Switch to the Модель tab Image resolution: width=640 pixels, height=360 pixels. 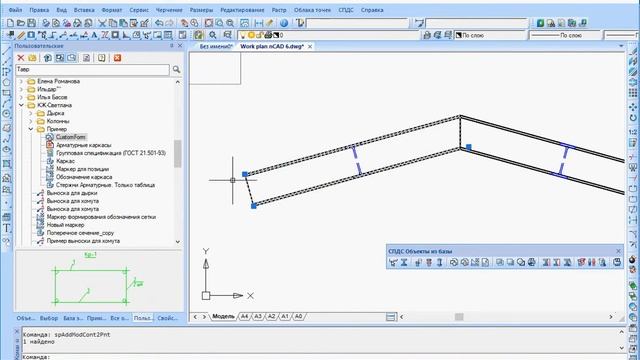tap(223, 316)
